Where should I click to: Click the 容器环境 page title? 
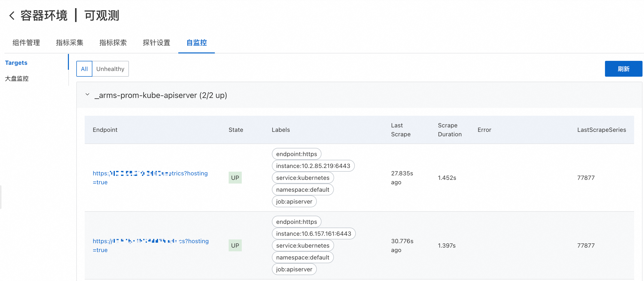(x=44, y=16)
